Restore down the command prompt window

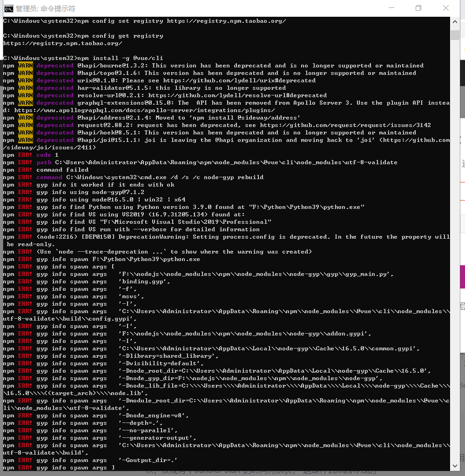[418, 8]
